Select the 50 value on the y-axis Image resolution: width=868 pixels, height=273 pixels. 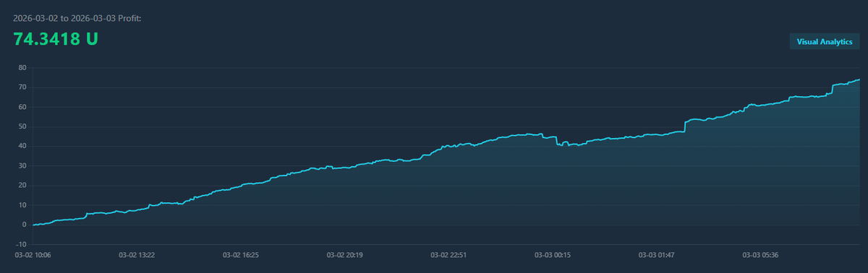point(22,126)
